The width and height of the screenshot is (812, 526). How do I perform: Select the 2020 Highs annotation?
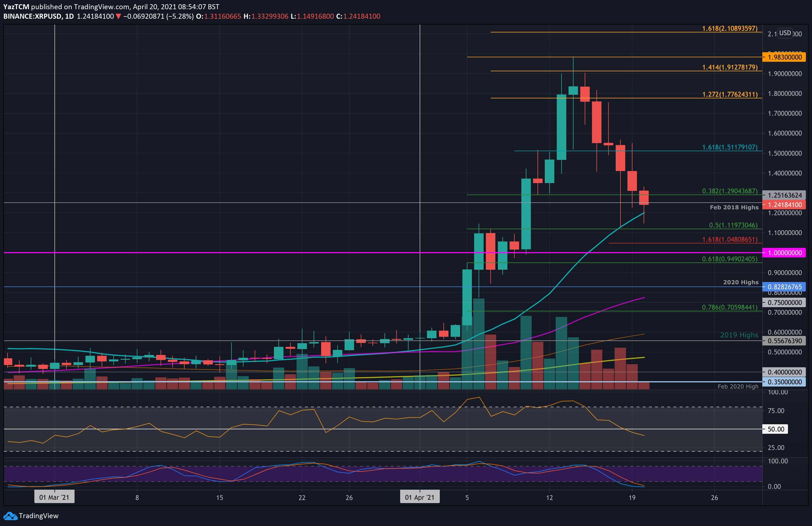pyautogui.click(x=741, y=282)
